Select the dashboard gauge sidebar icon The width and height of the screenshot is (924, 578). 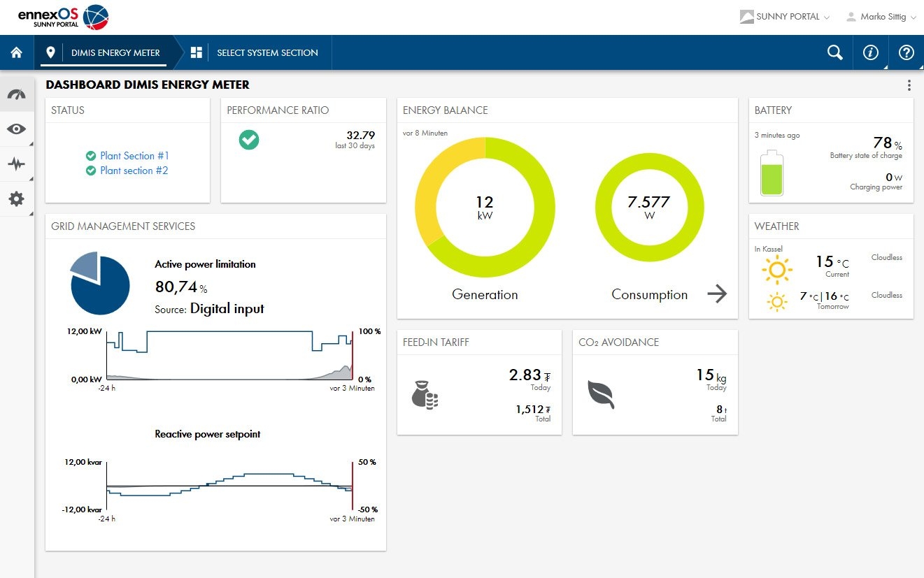tap(17, 94)
